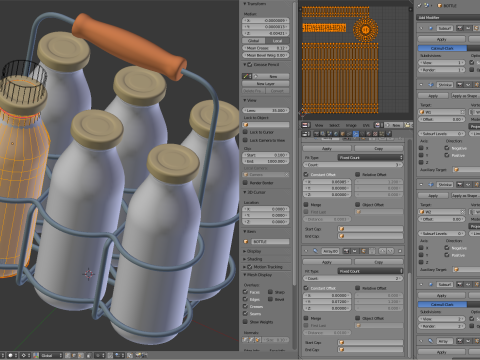480x360 pixels.
Task: Click New Layer grease pencil button
Action: pos(266,84)
